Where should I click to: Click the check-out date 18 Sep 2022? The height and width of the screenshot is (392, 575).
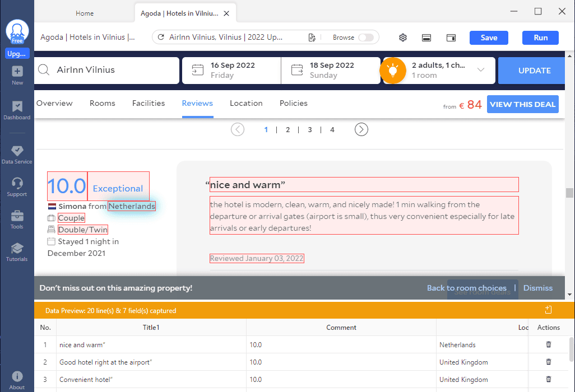332,65
